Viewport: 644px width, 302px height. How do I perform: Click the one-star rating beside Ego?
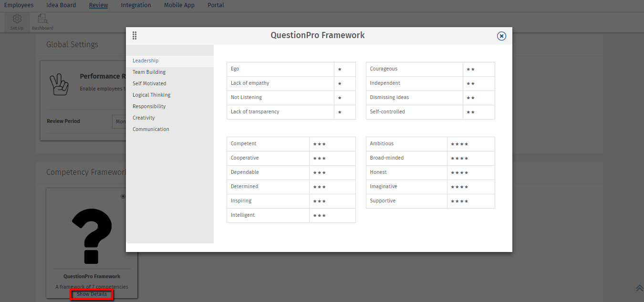pyautogui.click(x=340, y=70)
